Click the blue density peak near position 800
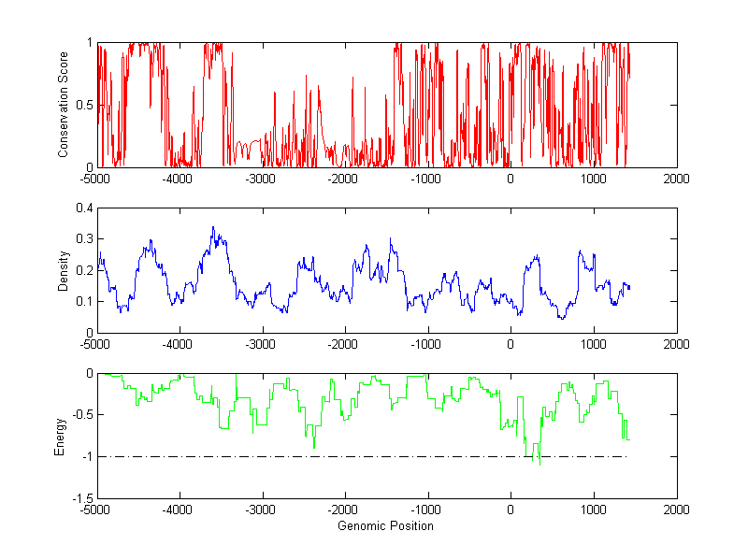 point(580,251)
